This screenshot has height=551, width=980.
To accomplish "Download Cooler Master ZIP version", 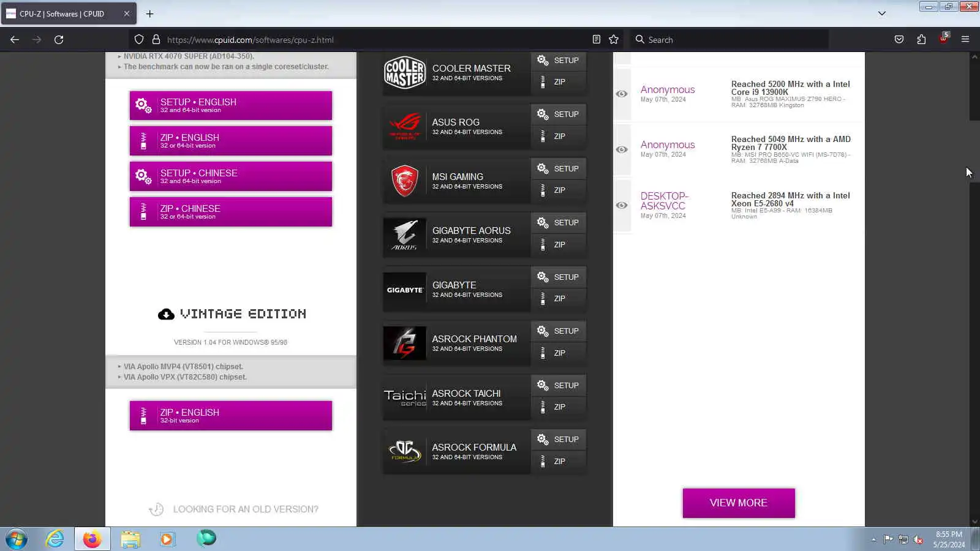I will tap(559, 82).
